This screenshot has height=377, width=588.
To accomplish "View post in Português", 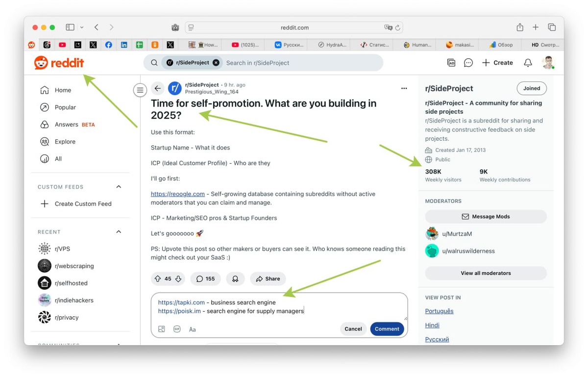I will pos(439,311).
